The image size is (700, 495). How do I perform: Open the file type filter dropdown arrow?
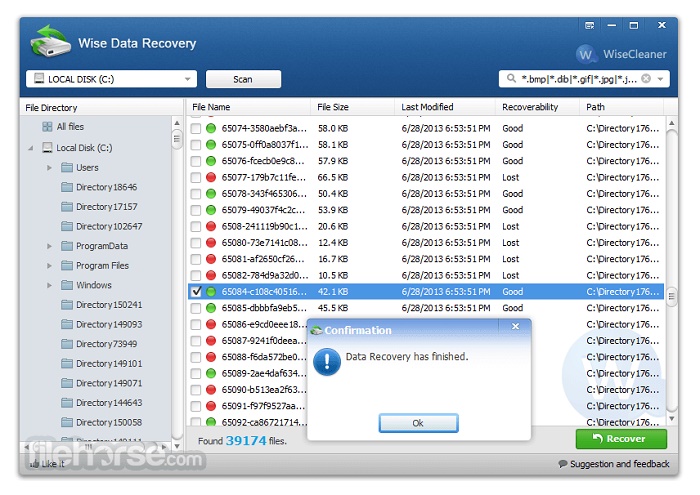(x=660, y=79)
